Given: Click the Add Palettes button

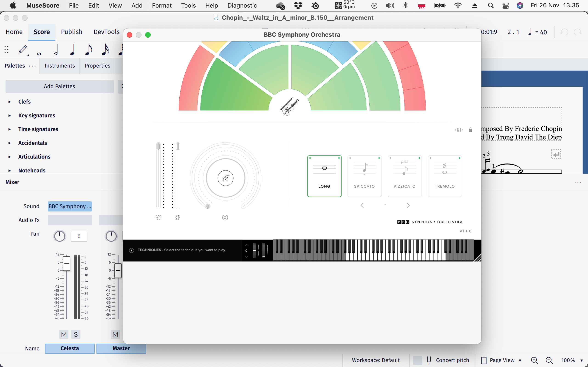Looking at the screenshot, I should click(x=59, y=86).
